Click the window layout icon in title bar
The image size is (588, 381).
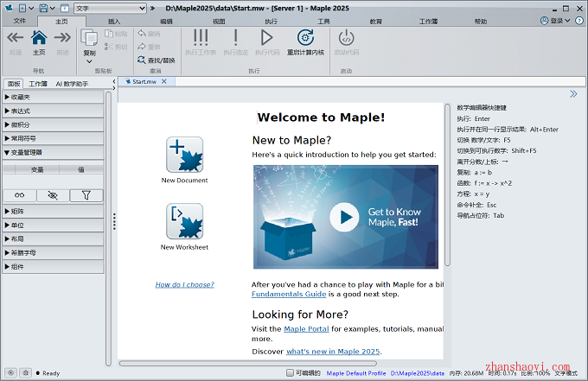pos(65,9)
